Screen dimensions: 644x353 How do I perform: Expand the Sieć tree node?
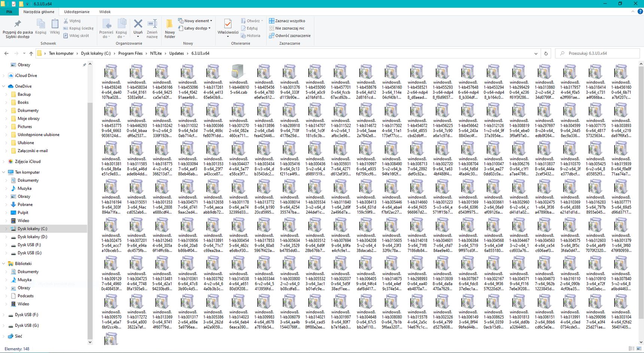(x=4, y=337)
